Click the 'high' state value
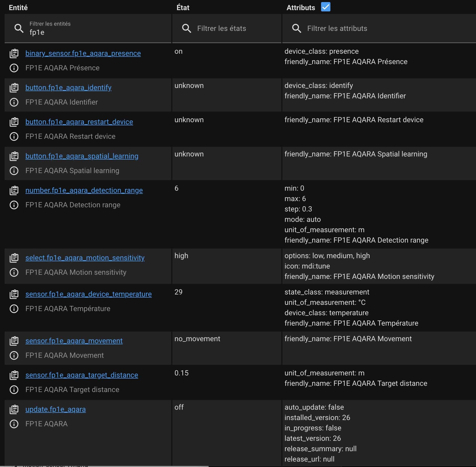 coord(181,256)
